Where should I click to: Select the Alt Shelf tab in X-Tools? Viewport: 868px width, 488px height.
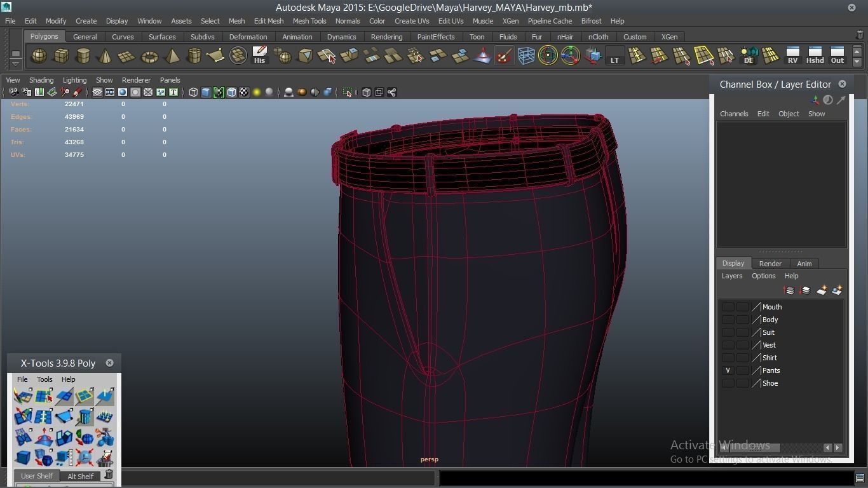[x=80, y=476]
